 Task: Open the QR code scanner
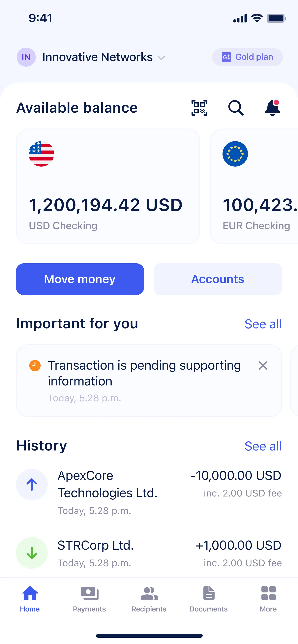click(199, 108)
